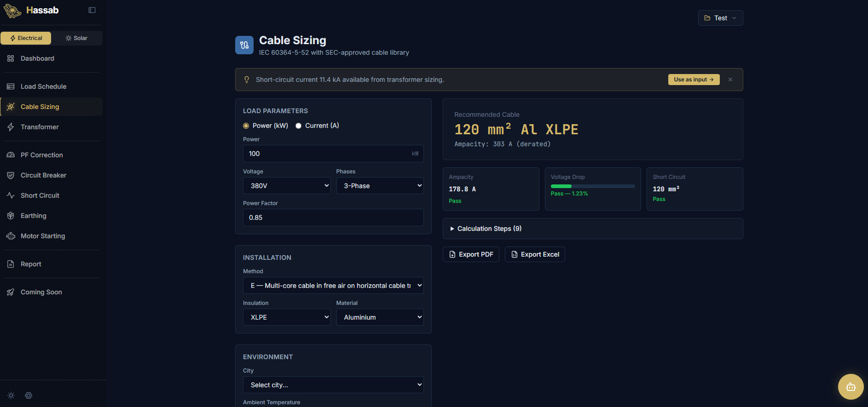Image resolution: width=868 pixels, height=407 pixels.
Task: Open the Phases 3-Phase dropdown
Action: point(380,186)
